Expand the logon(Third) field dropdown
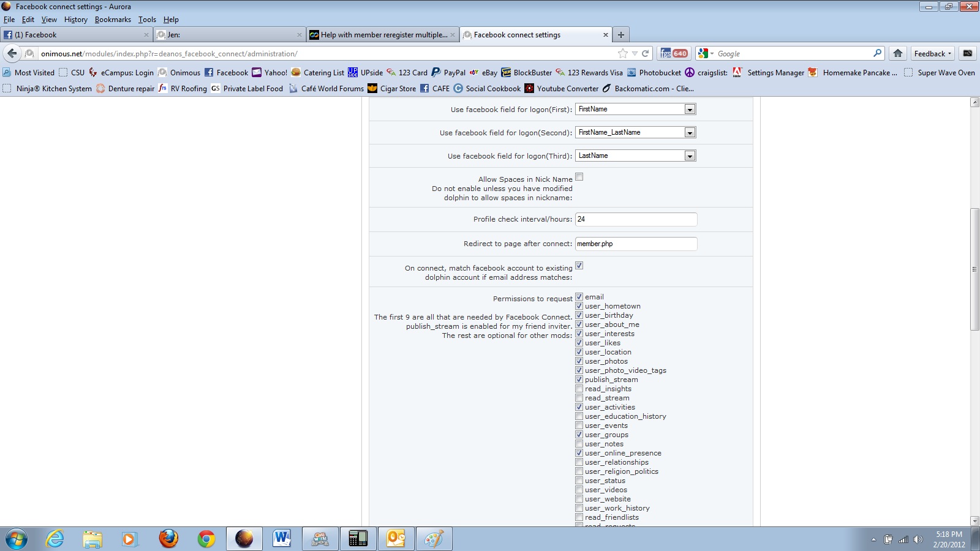The image size is (980, 551). click(690, 156)
